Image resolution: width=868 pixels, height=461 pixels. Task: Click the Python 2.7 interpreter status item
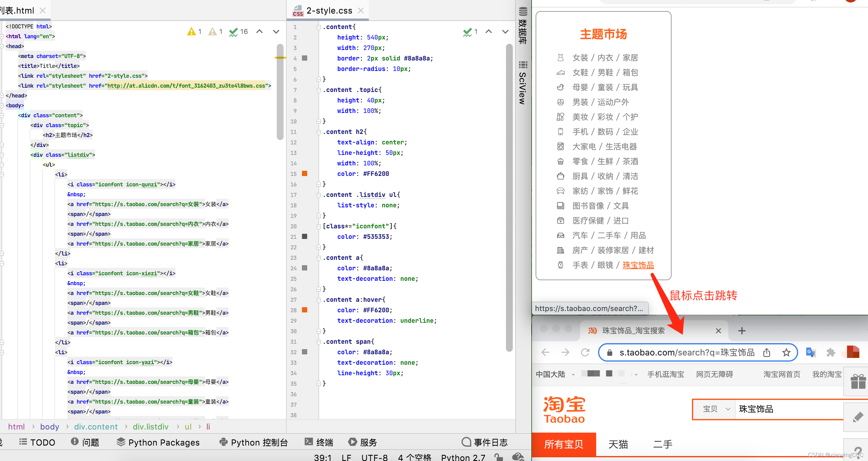click(x=463, y=457)
